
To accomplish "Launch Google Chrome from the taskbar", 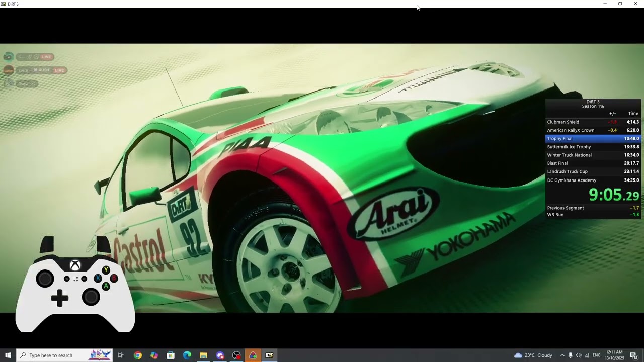I will click(x=138, y=355).
